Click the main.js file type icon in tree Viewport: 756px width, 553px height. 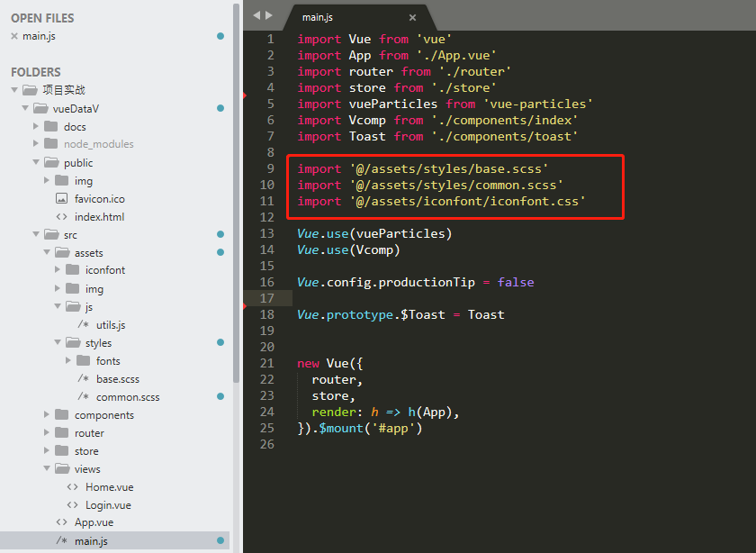tap(62, 540)
